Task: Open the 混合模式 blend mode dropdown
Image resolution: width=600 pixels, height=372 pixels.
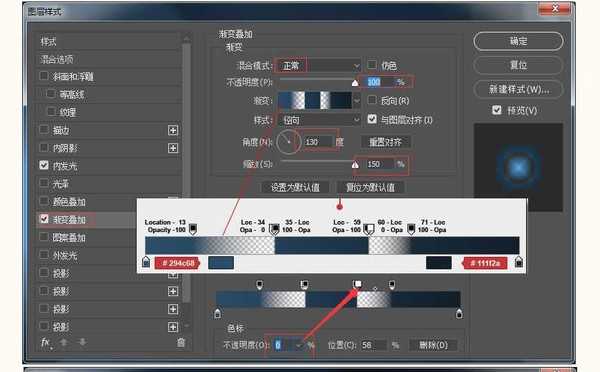Action: tap(319, 66)
